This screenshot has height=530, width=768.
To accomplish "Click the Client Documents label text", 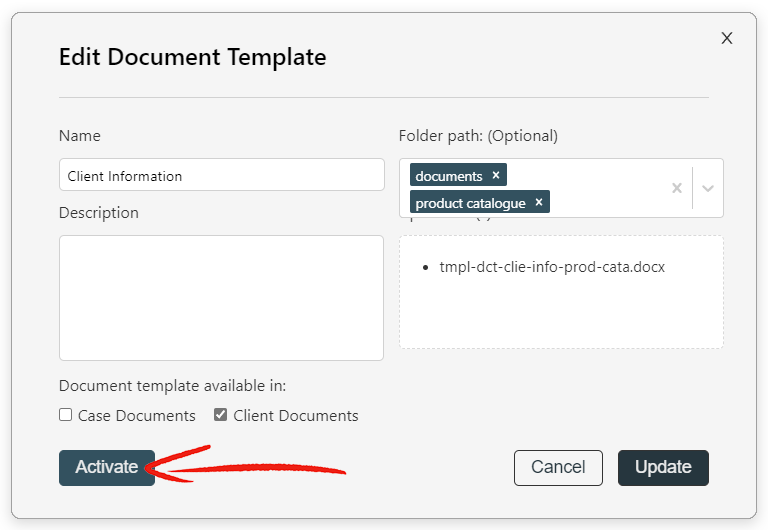I will (x=296, y=415).
